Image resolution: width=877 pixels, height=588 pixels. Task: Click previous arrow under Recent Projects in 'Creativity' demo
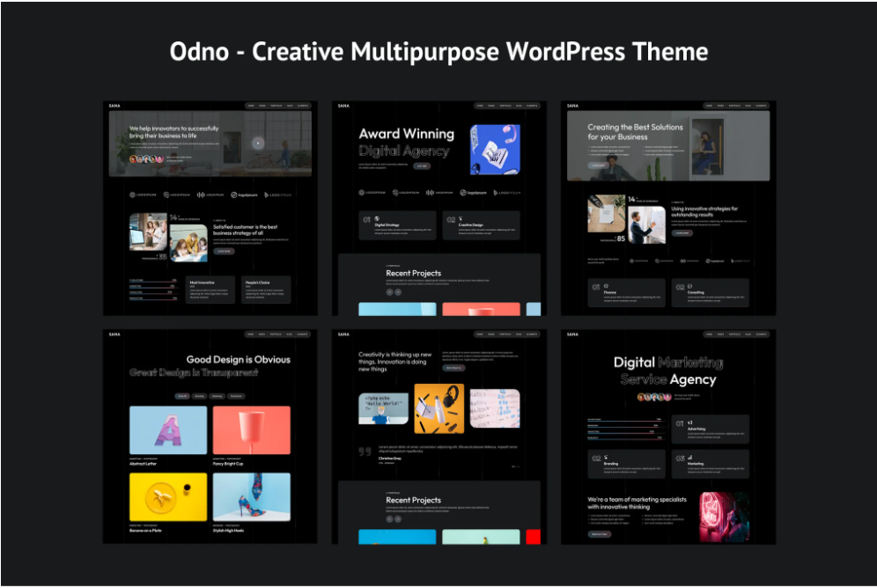[x=389, y=519]
